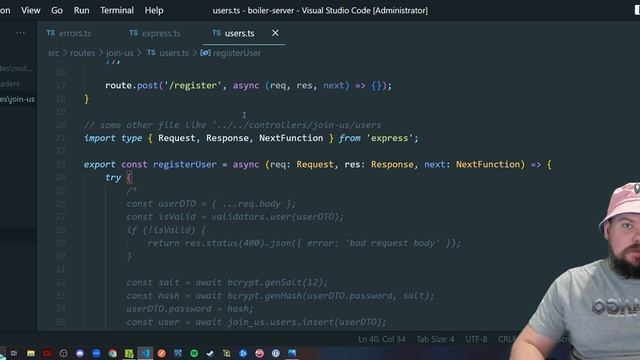Image resolution: width=640 pixels, height=360 pixels.
Task: Click the registerUser constant name
Action: pos(185,164)
